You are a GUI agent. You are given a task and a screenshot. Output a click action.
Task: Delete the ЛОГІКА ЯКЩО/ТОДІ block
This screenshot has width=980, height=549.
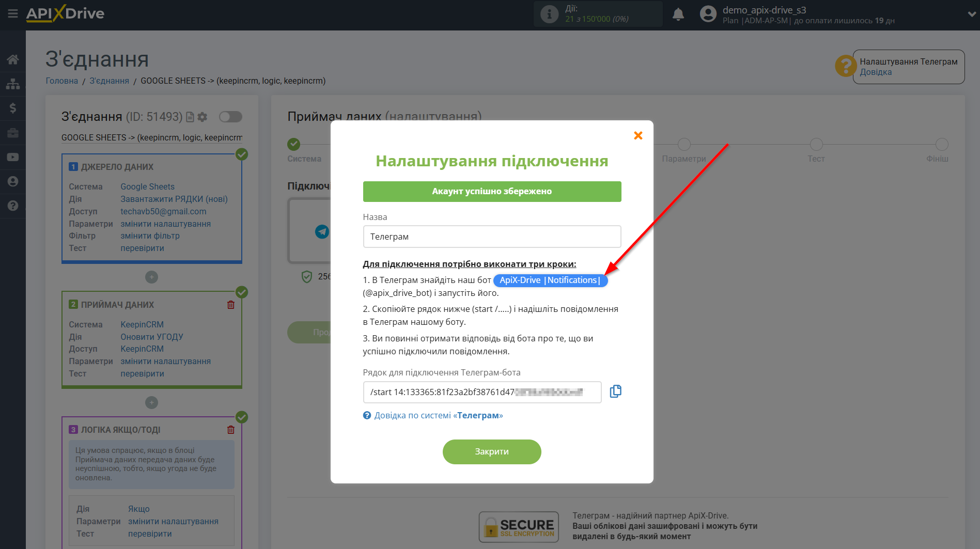pos(231,430)
